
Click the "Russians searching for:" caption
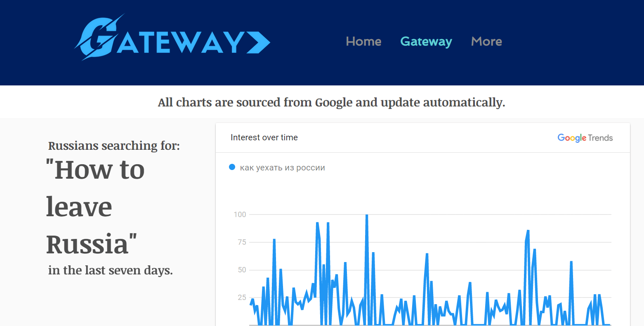click(x=114, y=146)
